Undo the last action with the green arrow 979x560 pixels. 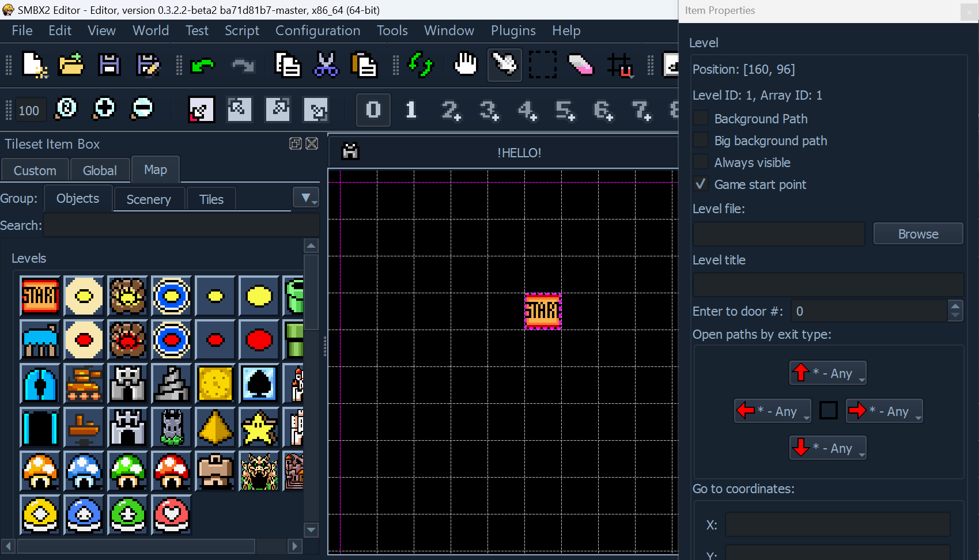203,65
